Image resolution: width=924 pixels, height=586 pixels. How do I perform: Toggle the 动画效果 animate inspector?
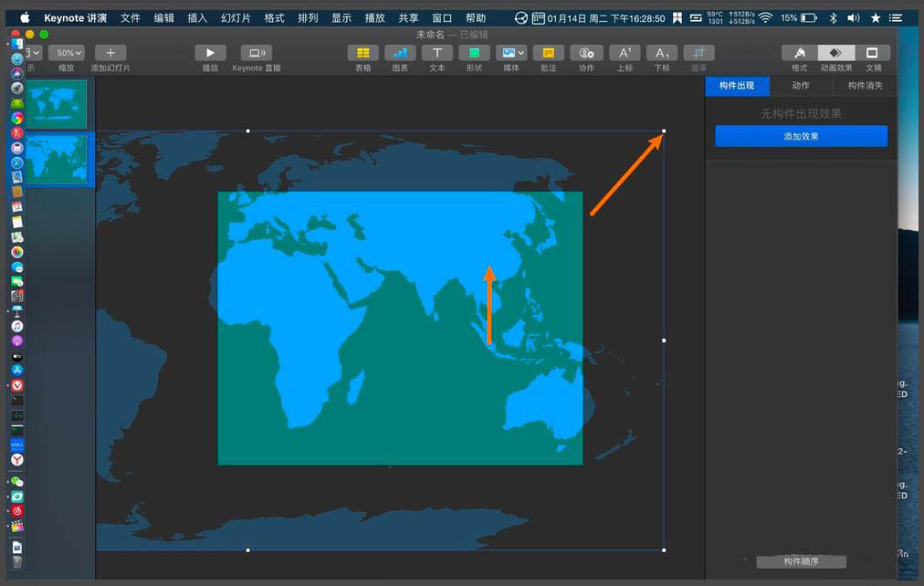[x=836, y=53]
